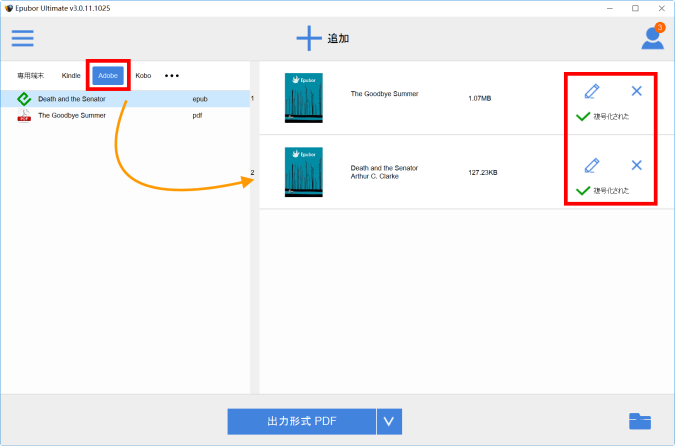Screen dimensions: 675x446
Task: Click the 追加 label
Action: [338, 38]
